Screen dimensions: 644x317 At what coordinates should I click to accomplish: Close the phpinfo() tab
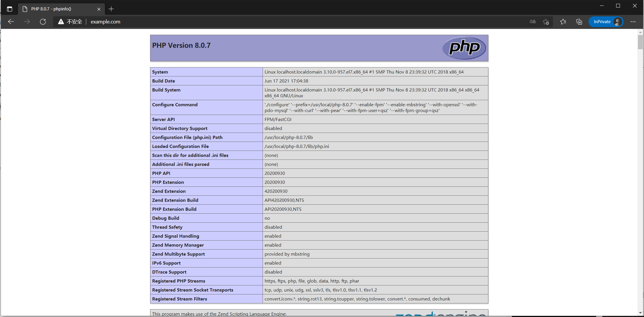coord(99,9)
